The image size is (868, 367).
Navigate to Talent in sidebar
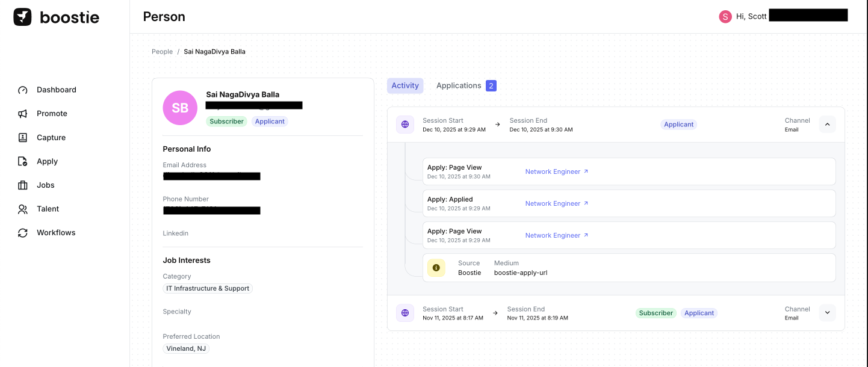[48, 209]
